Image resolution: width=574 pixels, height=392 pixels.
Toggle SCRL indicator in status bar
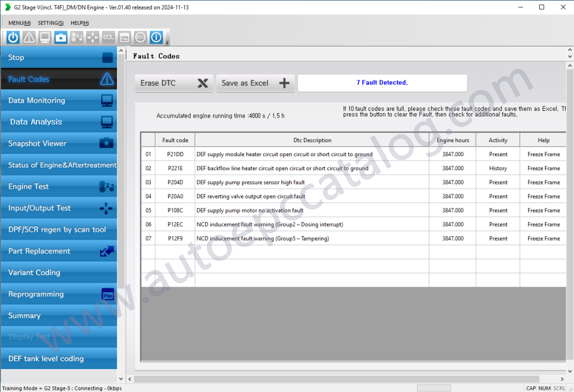click(559, 388)
